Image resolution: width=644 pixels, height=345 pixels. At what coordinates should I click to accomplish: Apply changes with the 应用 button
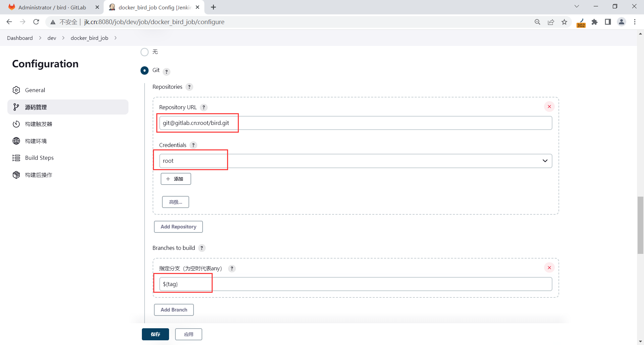189,334
